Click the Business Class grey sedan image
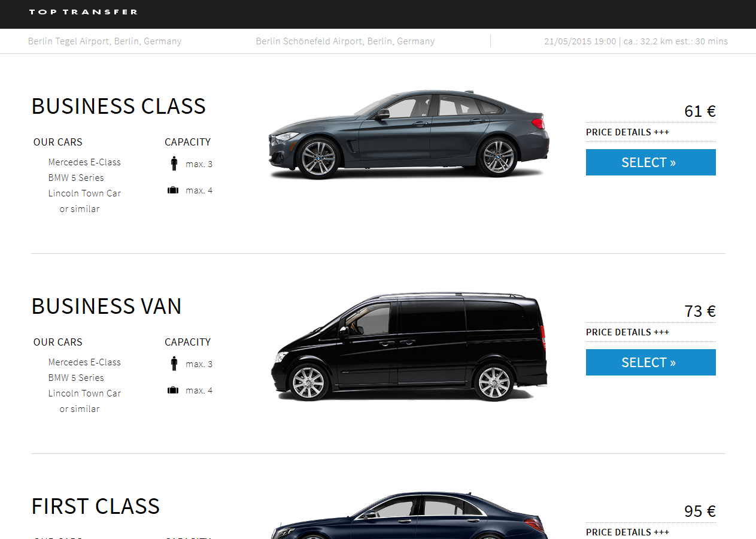The height and width of the screenshot is (539, 756). (408, 134)
